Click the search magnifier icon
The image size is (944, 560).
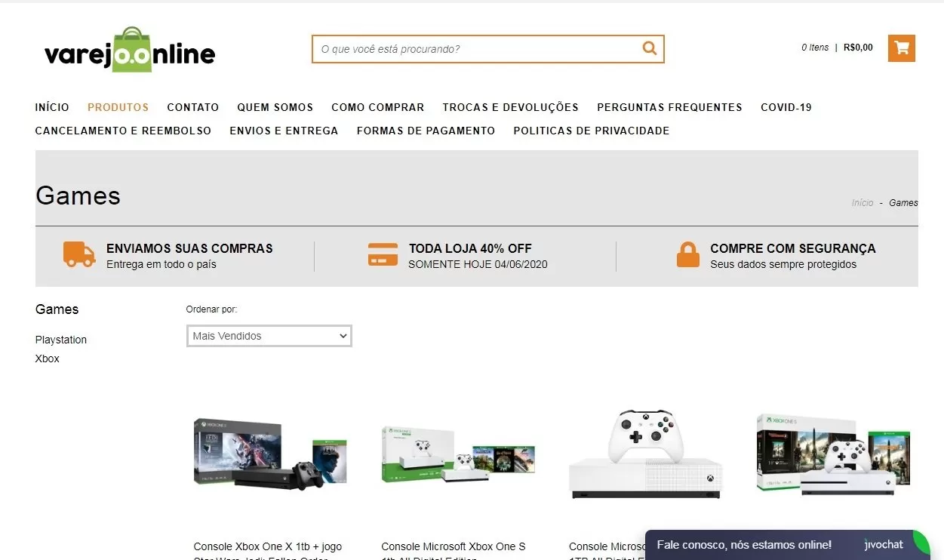pos(650,49)
